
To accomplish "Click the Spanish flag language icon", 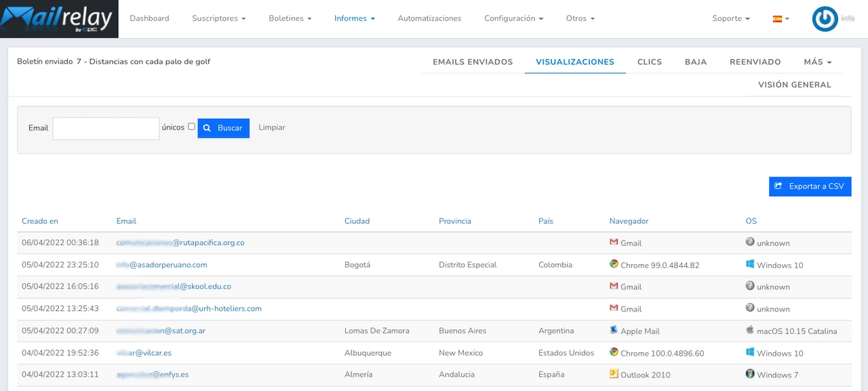I will coord(777,19).
